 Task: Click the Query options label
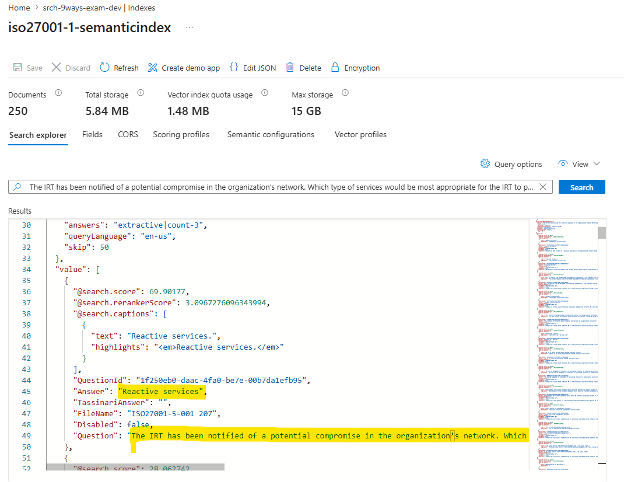(x=518, y=164)
